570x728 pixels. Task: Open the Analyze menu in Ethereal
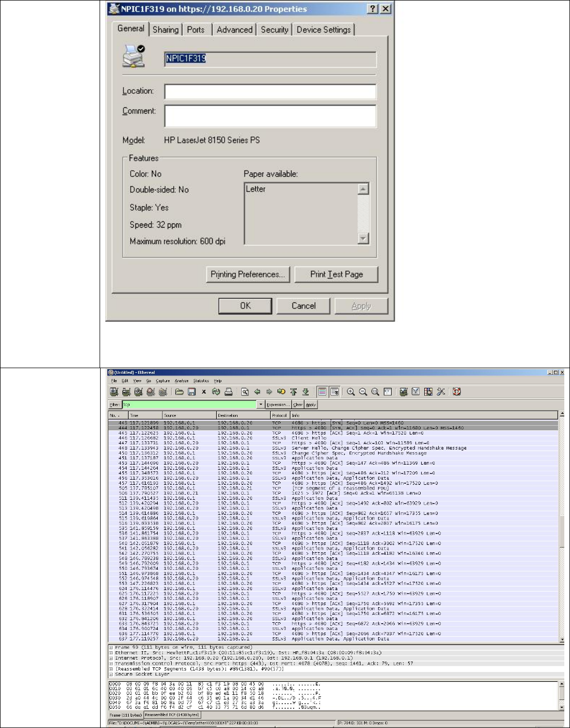click(x=182, y=381)
